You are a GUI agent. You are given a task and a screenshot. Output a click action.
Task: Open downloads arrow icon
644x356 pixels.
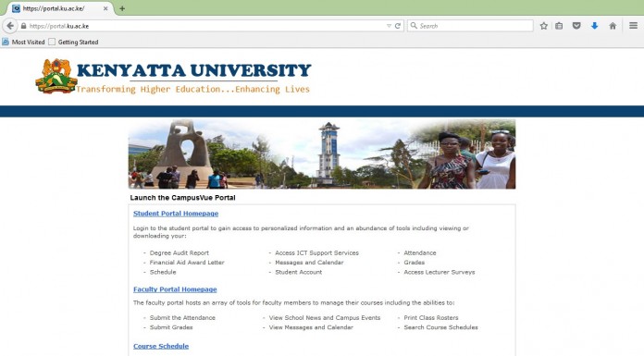pyautogui.click(x=594, y=26)
